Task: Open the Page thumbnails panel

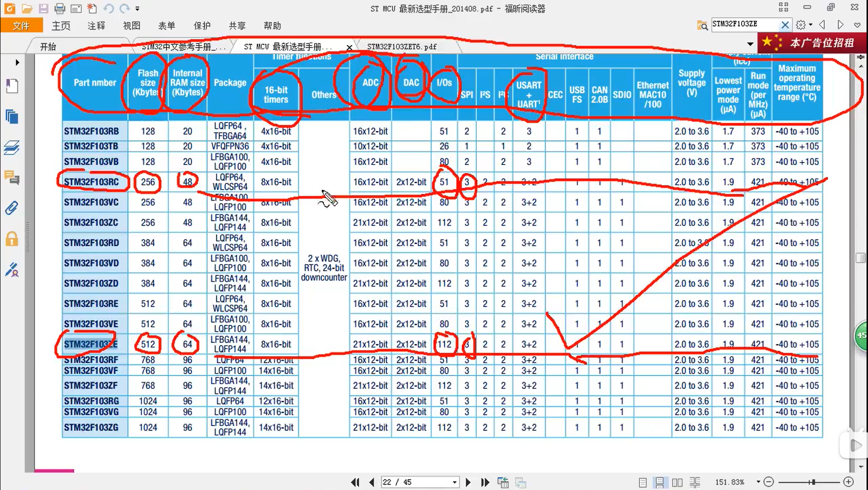Action: (12, 116)
